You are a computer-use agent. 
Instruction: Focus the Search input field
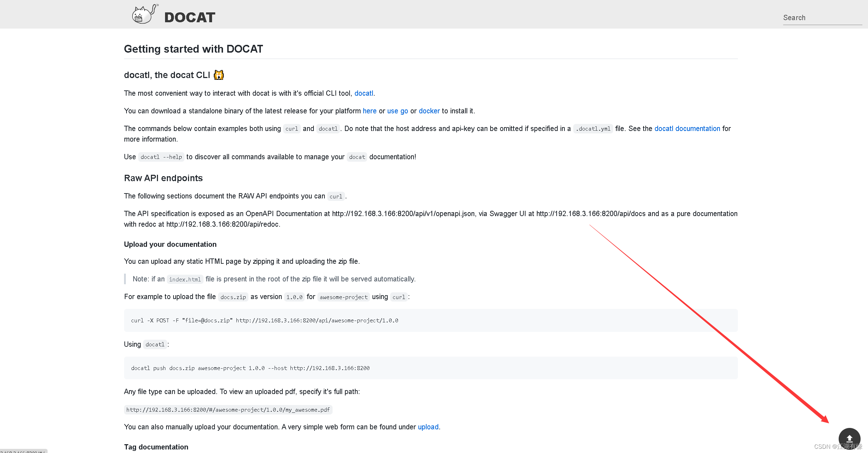click(822, 18)
